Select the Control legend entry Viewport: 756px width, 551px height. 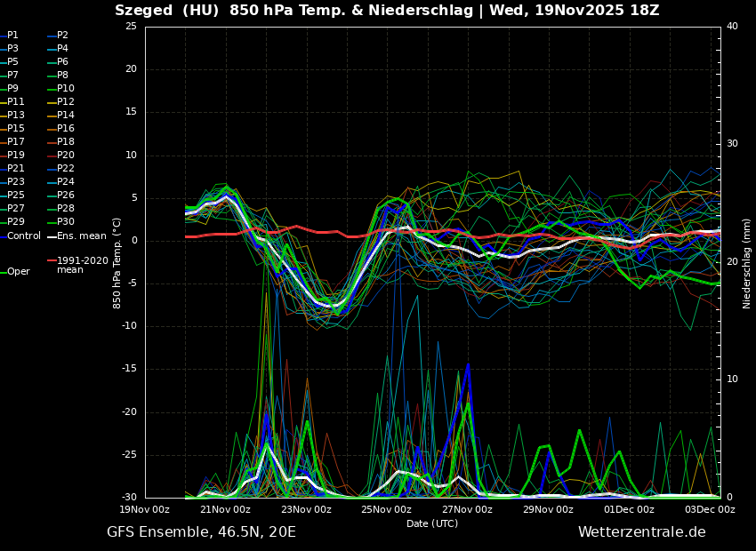click(24, 236)
